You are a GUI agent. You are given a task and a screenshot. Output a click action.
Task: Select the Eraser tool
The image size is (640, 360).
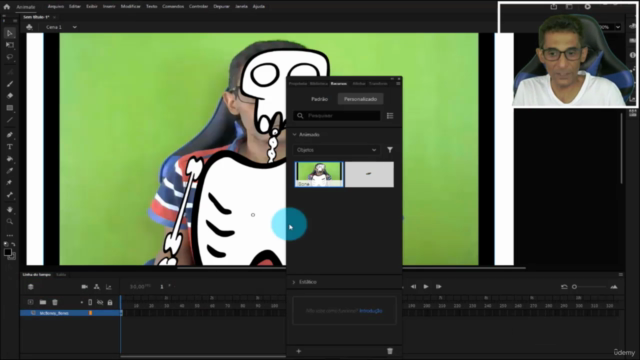tap(10, 96)
